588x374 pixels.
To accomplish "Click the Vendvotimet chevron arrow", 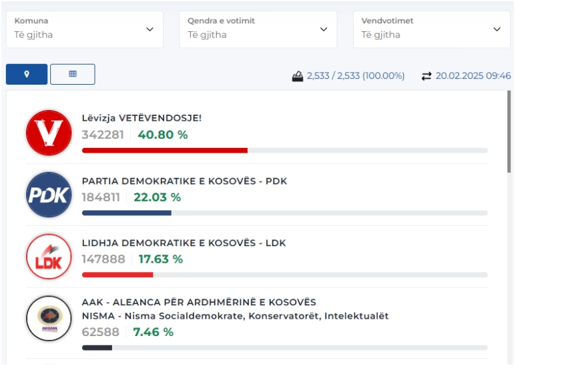I will (497, 29).
